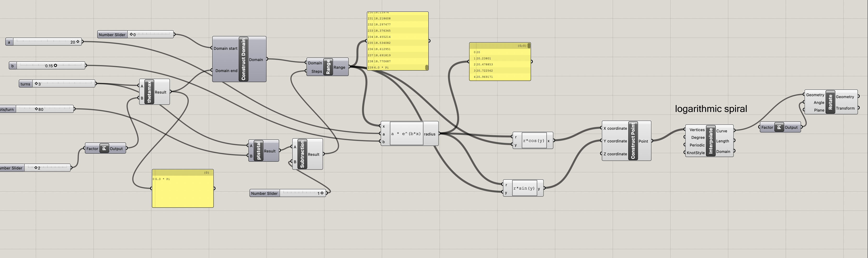
Task: Select the thetamax multiplication component
Action: click(149, 92)
